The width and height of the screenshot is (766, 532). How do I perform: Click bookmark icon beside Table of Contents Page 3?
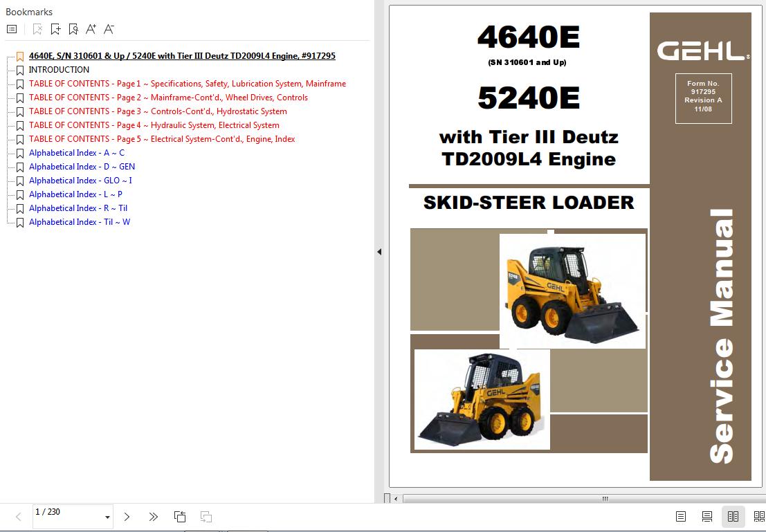(20, 112)
